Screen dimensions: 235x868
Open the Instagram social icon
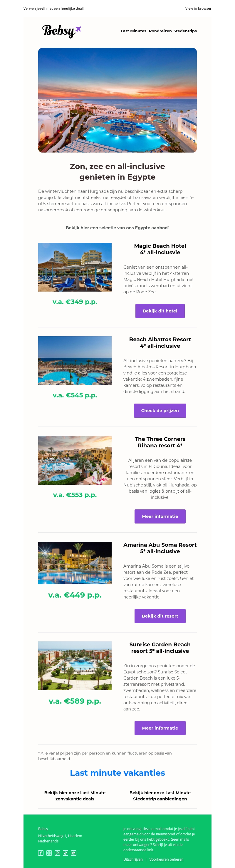pyautogui.click(x=49, y=853)
